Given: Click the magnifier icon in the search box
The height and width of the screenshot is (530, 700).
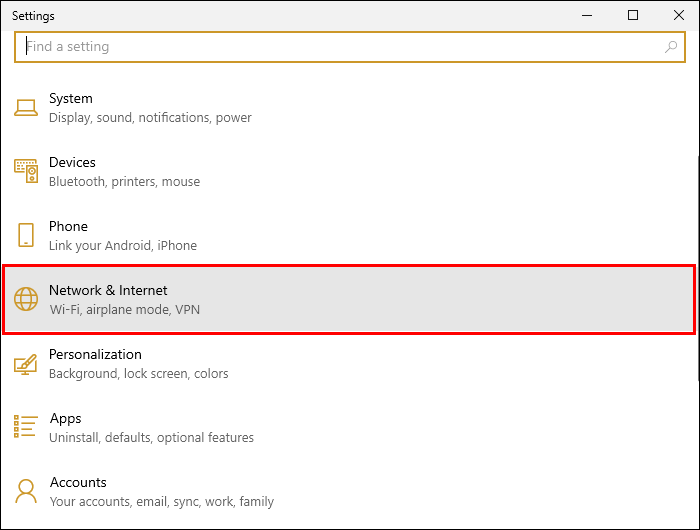Looking at the screenshot, I should 671,47.
